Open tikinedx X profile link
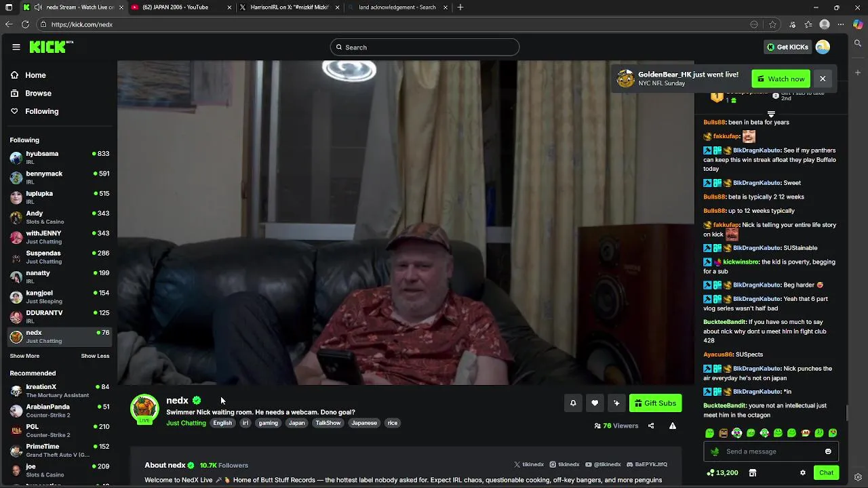Screen dimensions: 868x488 pos(529,465)
